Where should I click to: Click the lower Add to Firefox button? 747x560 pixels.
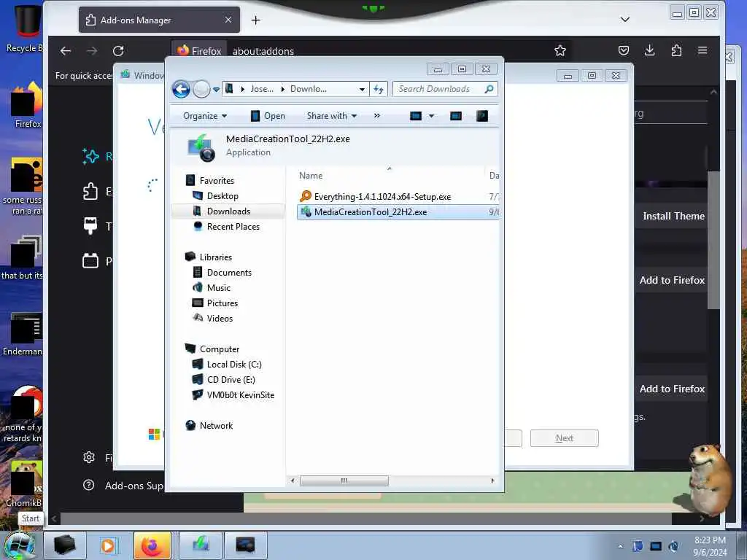pyautogui.click(x=672, y=389)
